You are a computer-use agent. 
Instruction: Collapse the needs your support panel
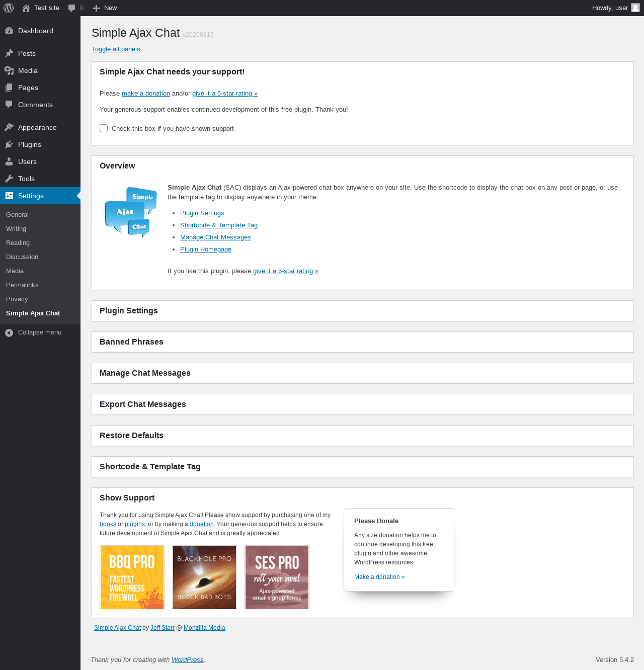point(362,72)
